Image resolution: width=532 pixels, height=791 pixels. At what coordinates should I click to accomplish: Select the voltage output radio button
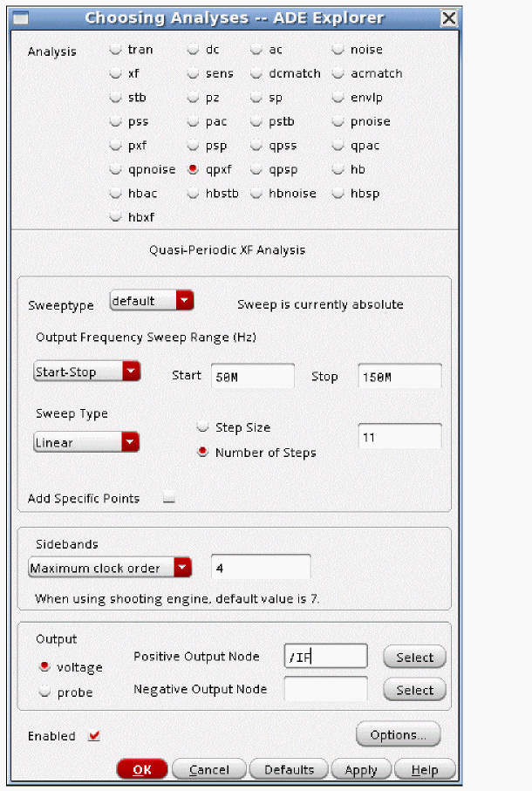44,667
